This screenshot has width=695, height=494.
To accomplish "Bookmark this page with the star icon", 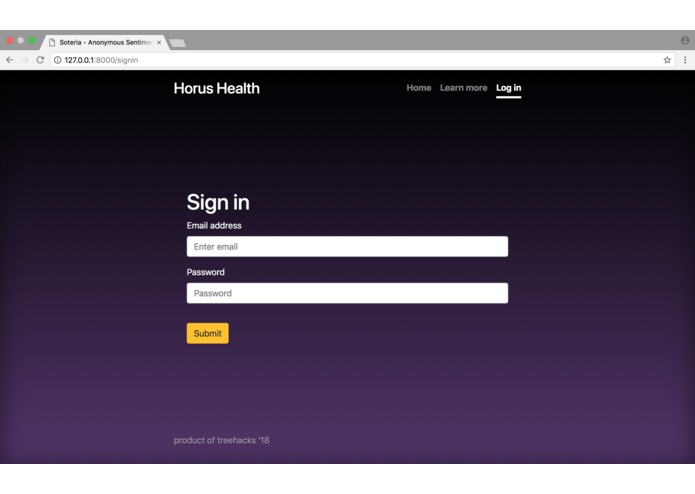I will tap(667, 60).
